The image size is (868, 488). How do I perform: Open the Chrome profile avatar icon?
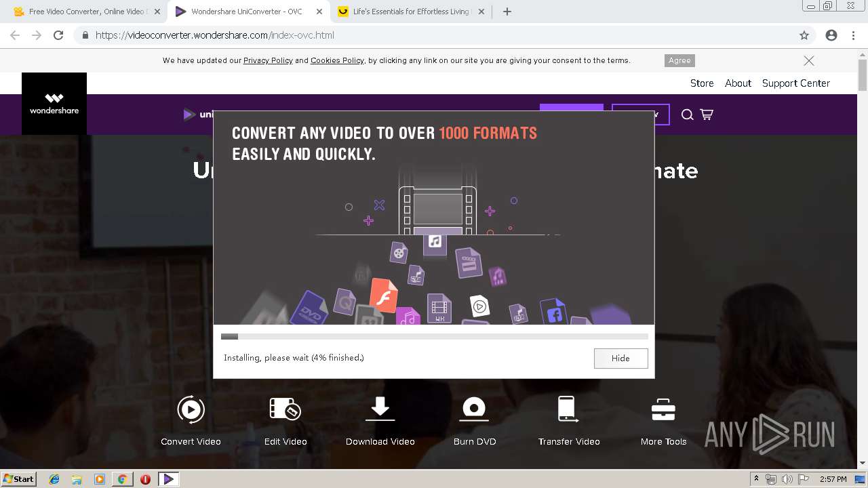pos(831,35)
